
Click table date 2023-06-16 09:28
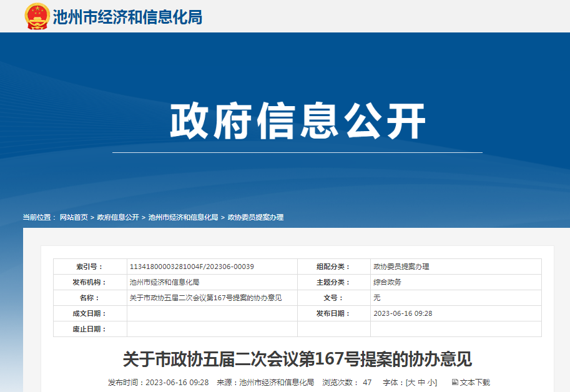pyautogui.click(x=403, y=313)
